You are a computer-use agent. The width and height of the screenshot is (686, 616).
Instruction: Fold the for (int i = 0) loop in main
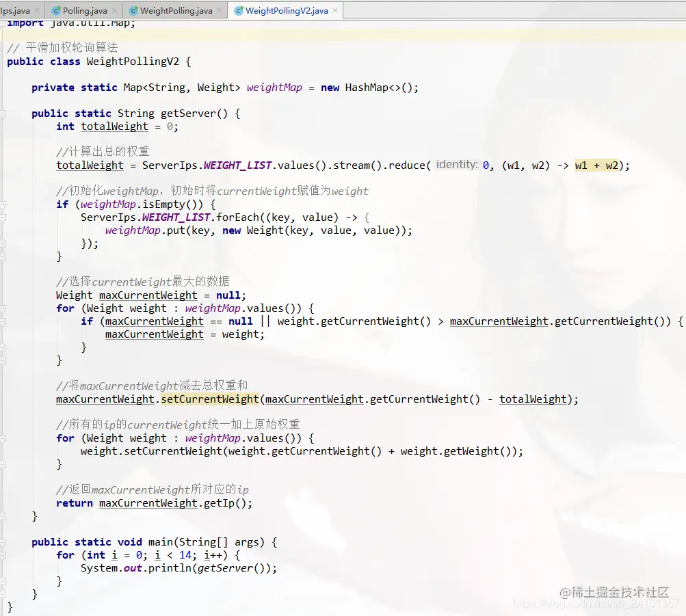(3, 556)
